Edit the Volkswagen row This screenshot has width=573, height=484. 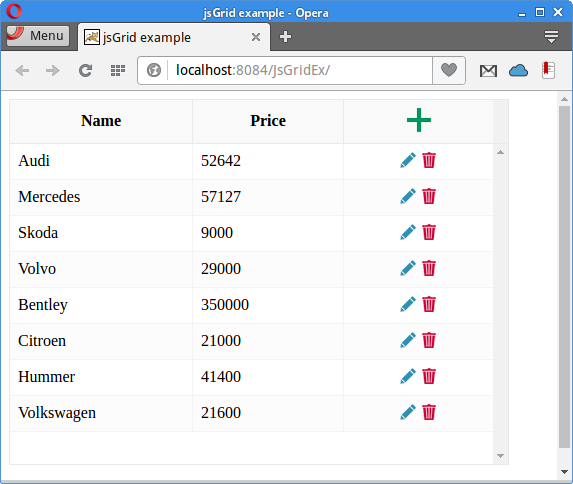pos(408,412)
